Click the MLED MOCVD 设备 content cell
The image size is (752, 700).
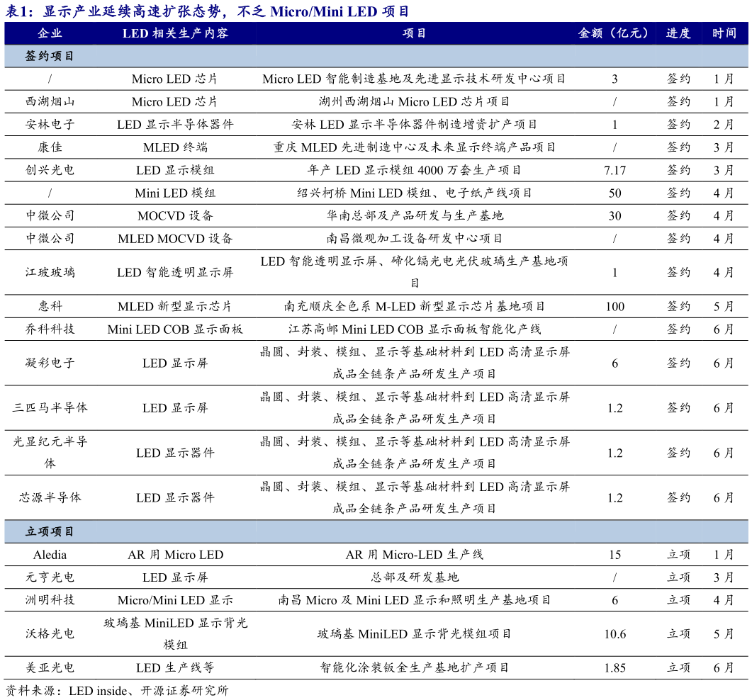[x=176, y=238]
